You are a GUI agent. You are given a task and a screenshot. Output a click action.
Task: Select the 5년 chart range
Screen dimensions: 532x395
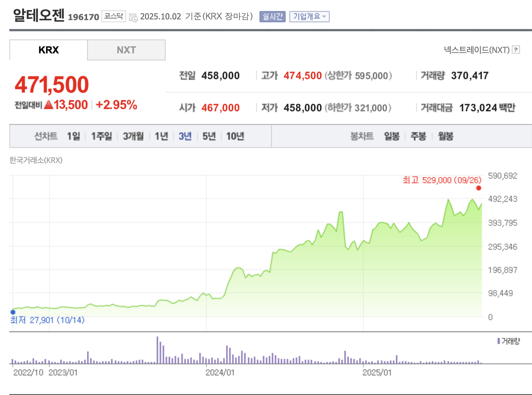pos(209,136)
